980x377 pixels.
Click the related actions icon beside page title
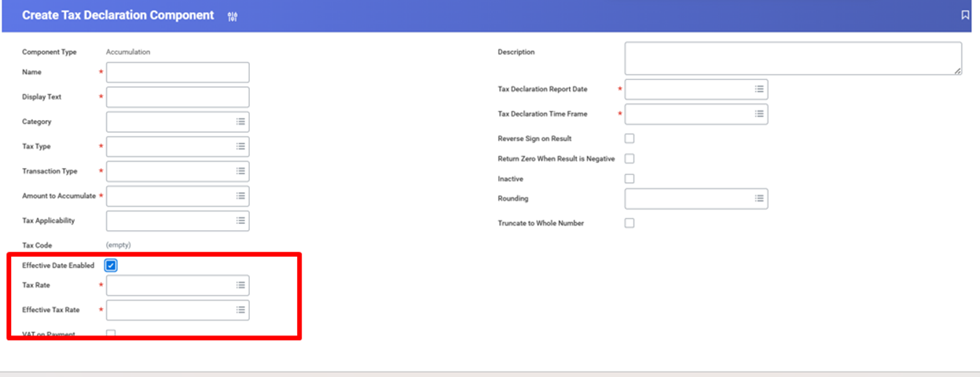tap(233, 16)
